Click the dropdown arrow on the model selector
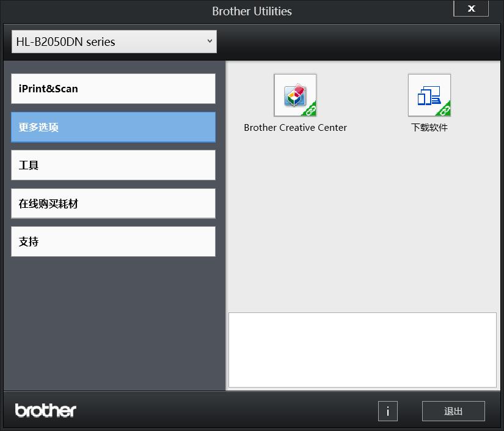 click(x=208, y=42)
